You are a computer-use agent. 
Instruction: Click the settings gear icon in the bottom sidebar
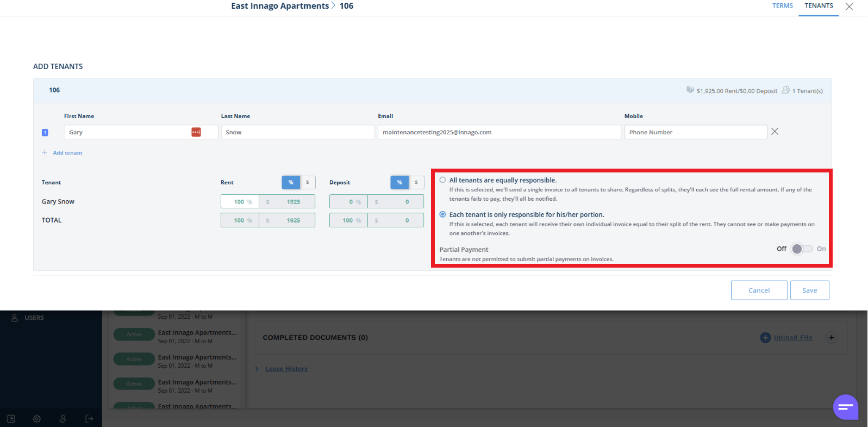(37, 419)
